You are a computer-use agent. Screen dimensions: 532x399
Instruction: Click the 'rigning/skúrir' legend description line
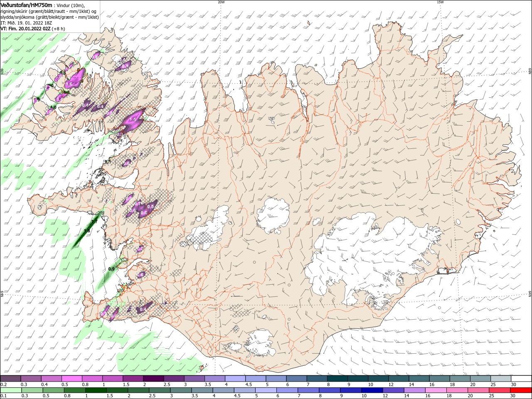49,11
